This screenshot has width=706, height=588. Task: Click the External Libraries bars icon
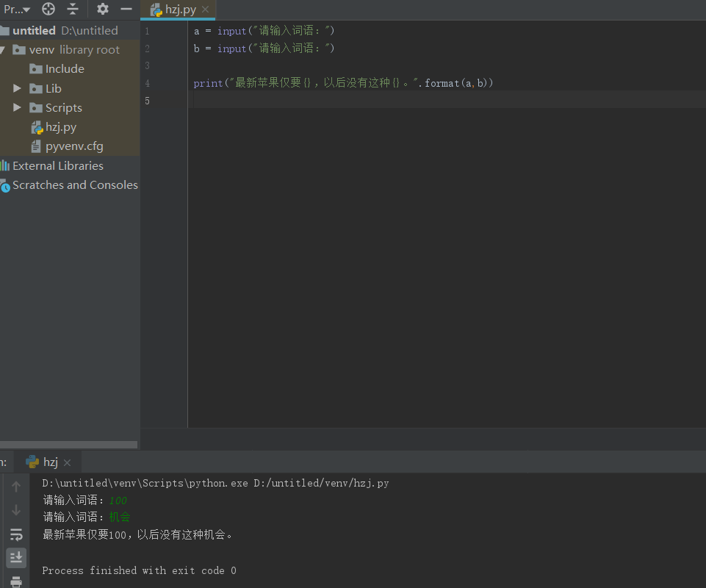(x=5, y=165)
